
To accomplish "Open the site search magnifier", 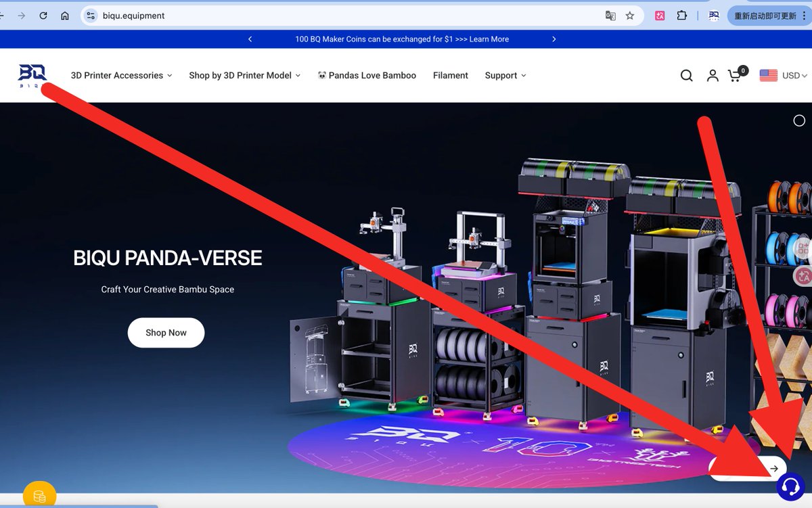I will tap(686, 76).
